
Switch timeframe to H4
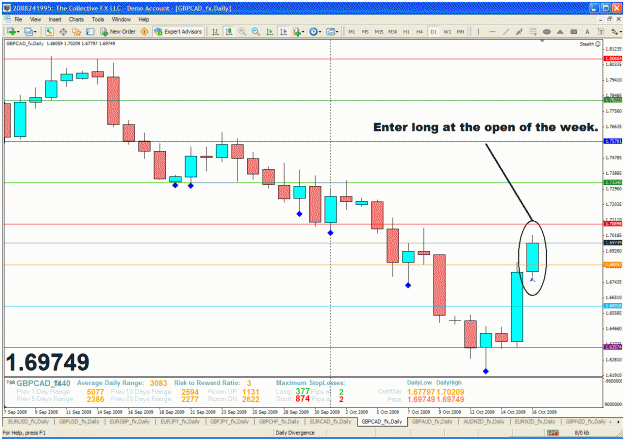click(419, 31)
